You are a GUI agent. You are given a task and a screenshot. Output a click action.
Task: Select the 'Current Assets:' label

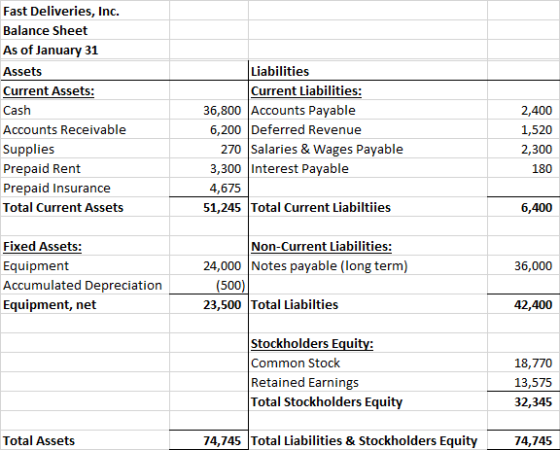click(49, 91)
